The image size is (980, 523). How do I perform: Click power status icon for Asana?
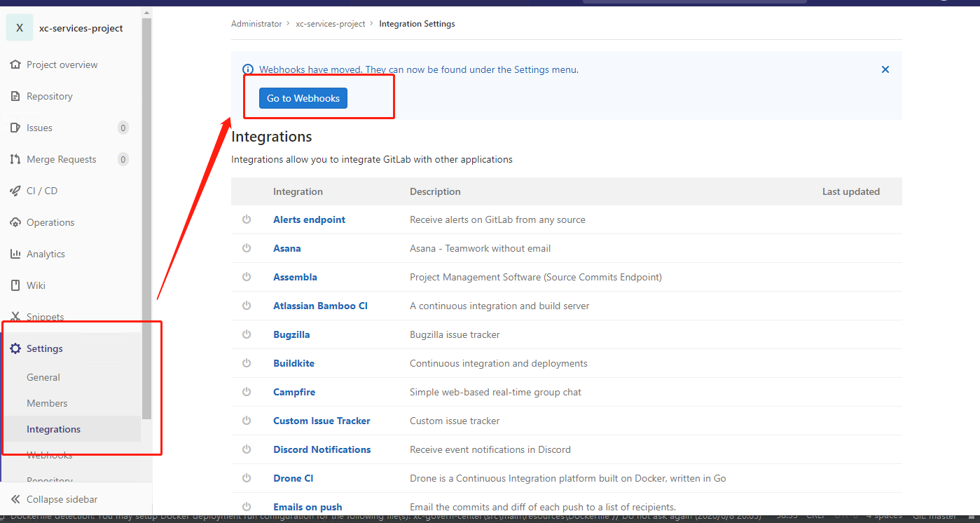pyautogui.click(x=247, y=248)
